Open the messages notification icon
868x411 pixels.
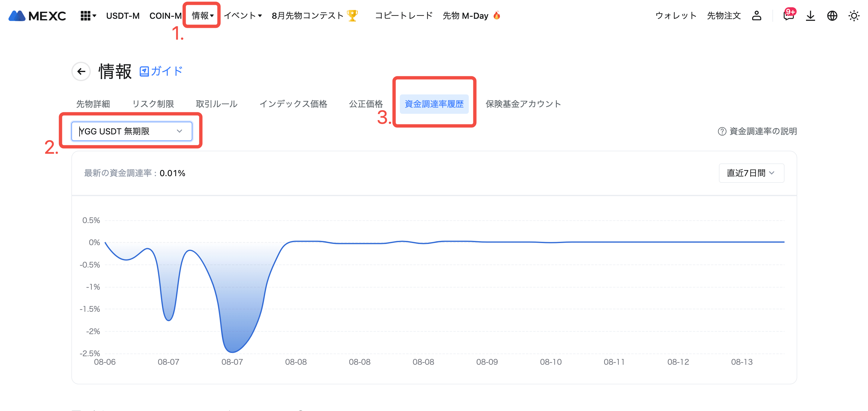(788, 16)
